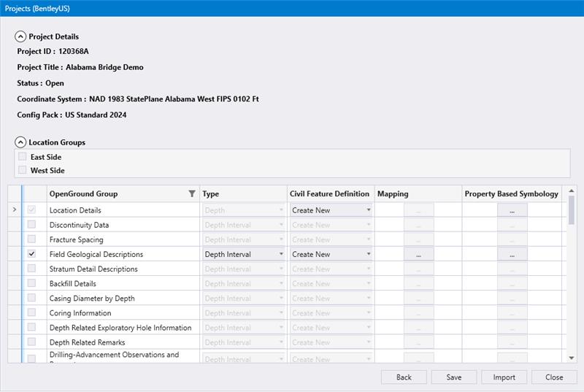
Task: Open filter on OpenGround Group column
Action: pos(192,193)
